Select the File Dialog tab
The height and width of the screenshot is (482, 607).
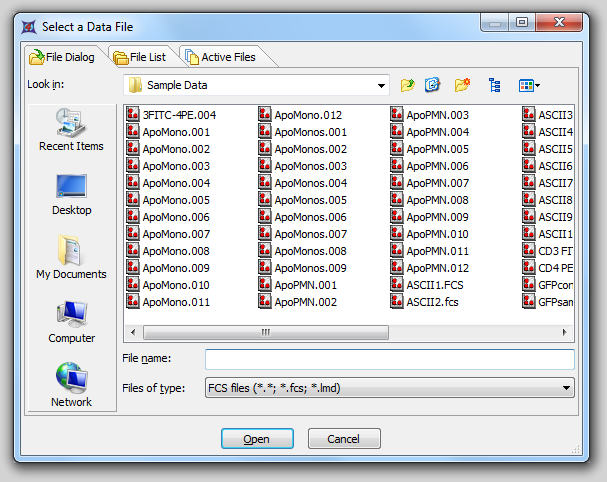click(x=62, y=57)
